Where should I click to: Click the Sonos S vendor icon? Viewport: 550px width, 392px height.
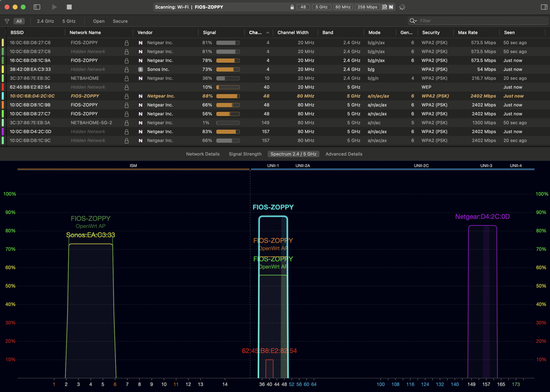(140, 69)
